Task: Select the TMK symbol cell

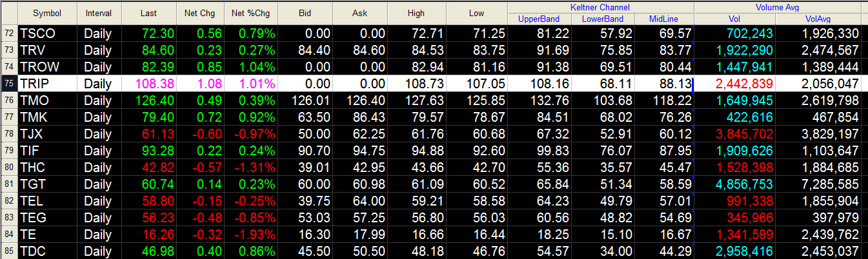Action: pos(47,117)
